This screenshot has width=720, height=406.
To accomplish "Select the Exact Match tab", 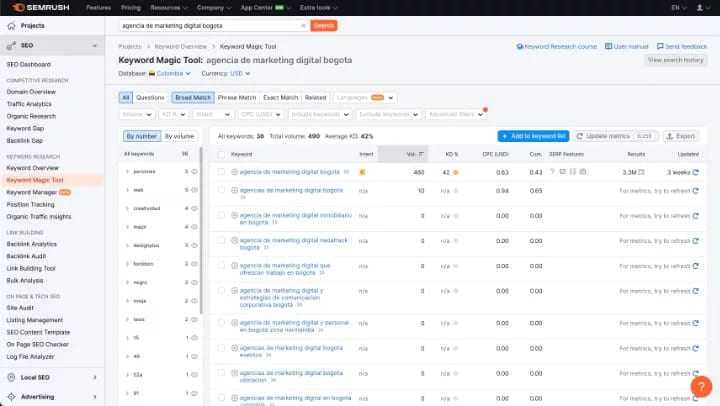I will click(x=281, y=98).
